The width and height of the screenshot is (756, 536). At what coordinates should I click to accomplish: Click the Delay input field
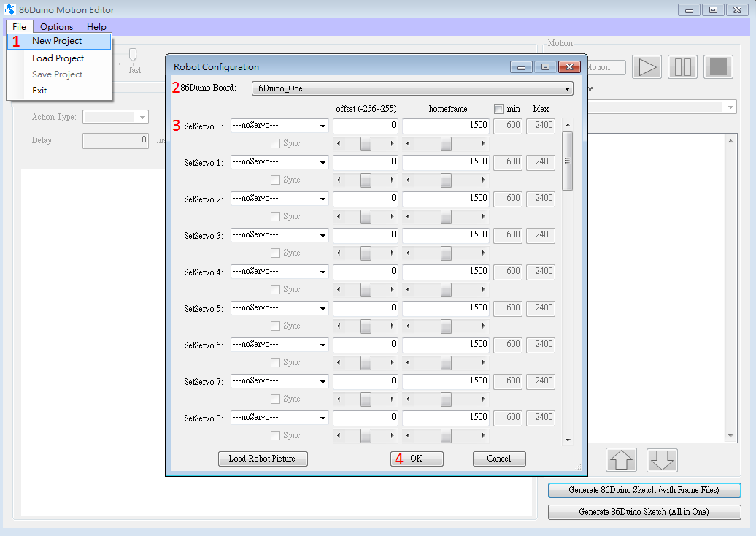(x=116, y=140)
